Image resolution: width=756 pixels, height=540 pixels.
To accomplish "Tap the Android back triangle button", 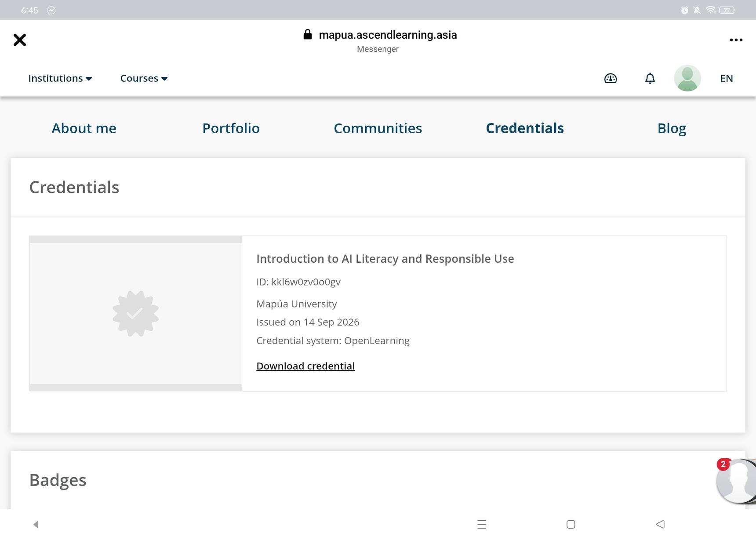I will pos(660,524).
